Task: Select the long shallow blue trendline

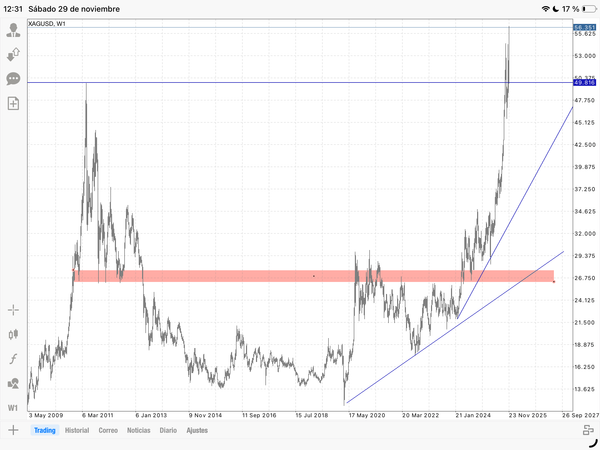Action: (453, 328)
